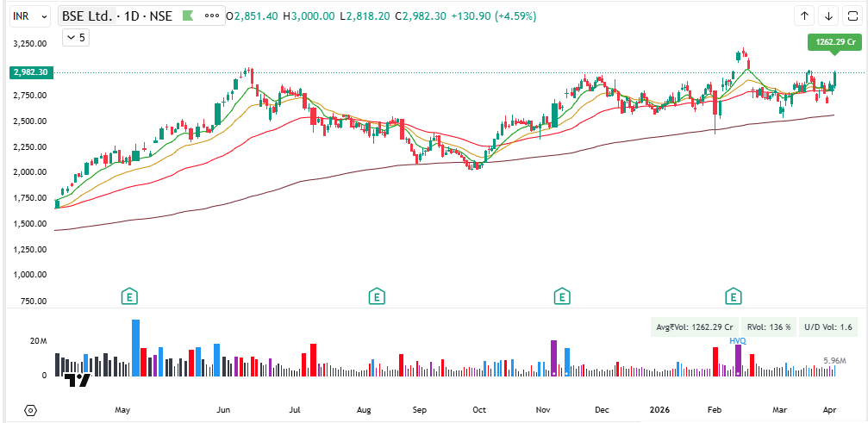Click the 750.00 price axis label

[32, 302]
